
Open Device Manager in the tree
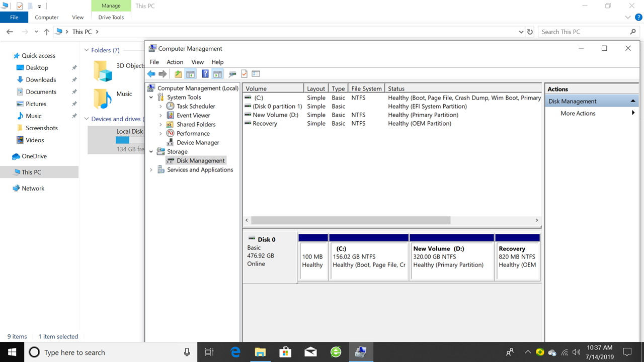point(198,143)
